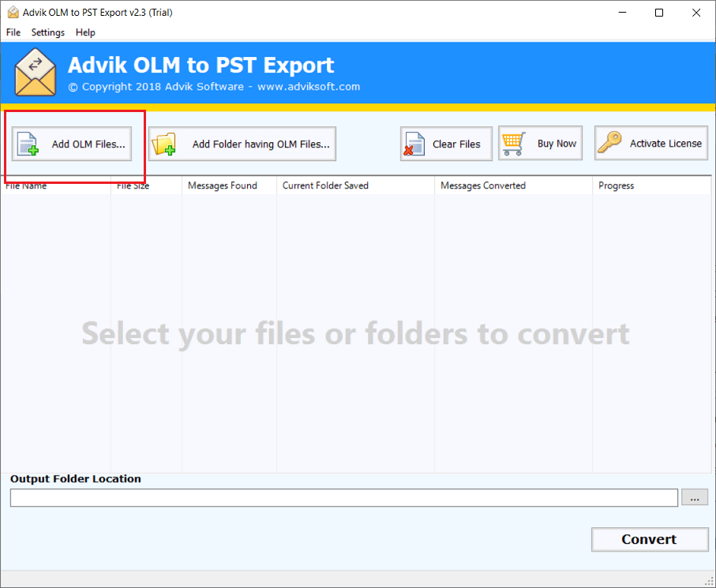This screenshot has width=716, height=588.
Task: Click Add Folder having OLM Files... label
Action: pos(261,144)
